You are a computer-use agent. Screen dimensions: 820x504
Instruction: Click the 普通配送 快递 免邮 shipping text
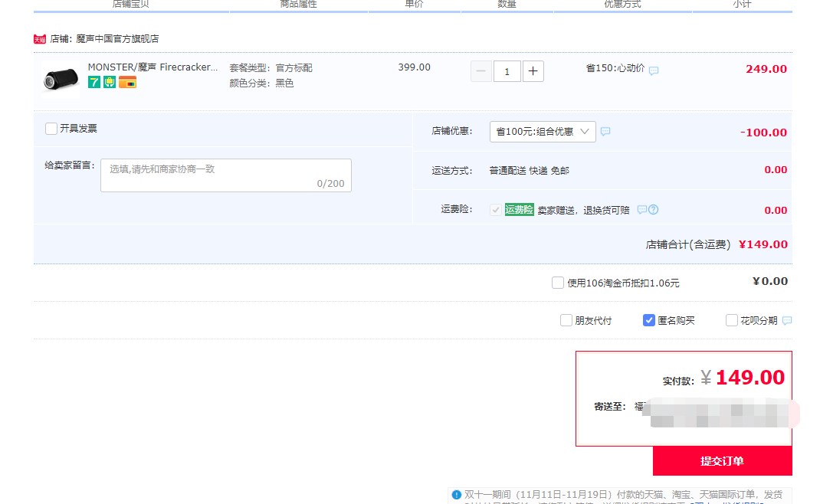pos(530,171)
